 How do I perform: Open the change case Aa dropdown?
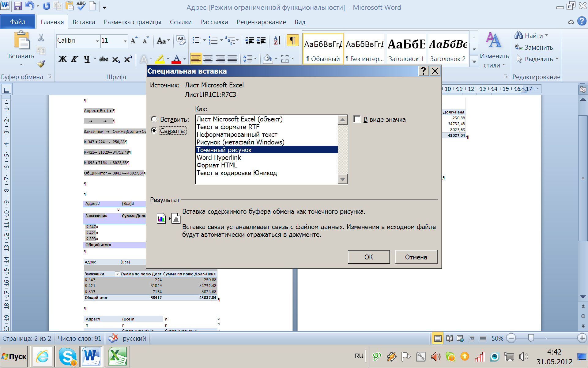163,40
